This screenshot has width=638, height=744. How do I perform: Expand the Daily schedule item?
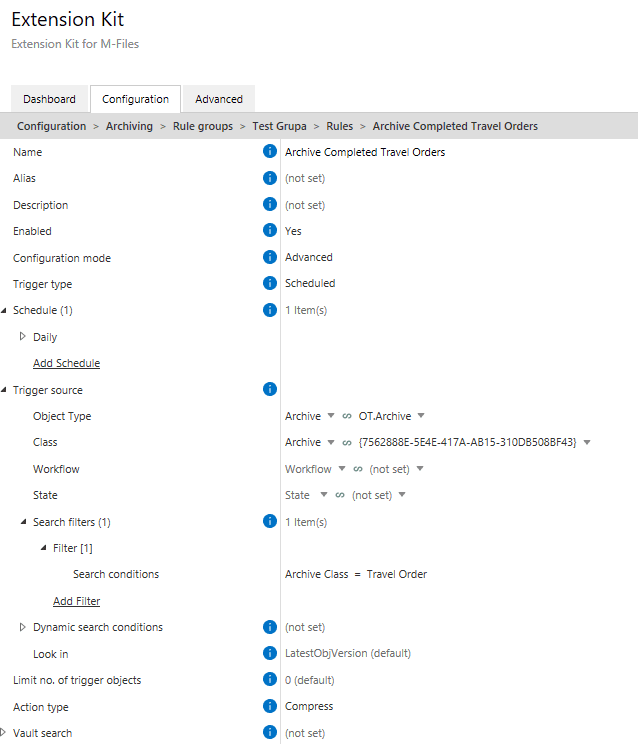22,336
